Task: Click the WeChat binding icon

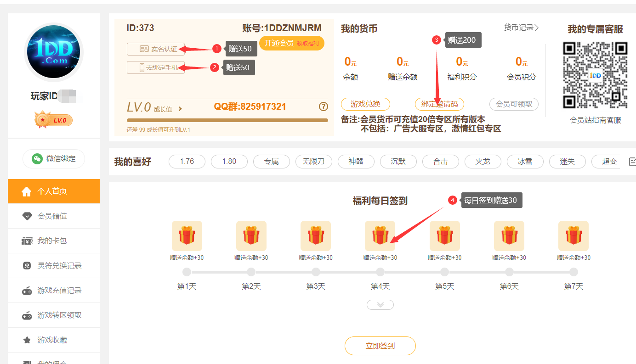Action: tap(37, 159)
